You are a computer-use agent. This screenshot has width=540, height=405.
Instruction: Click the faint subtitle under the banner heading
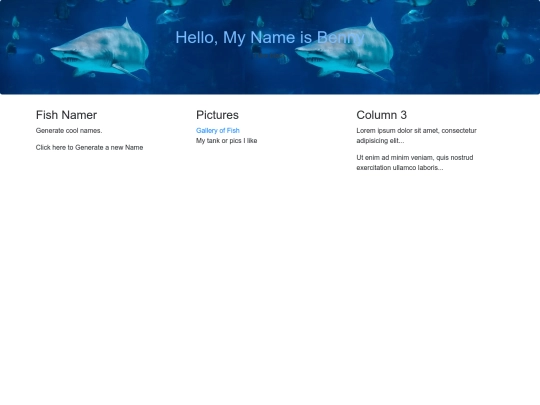(x=270, y=55)
